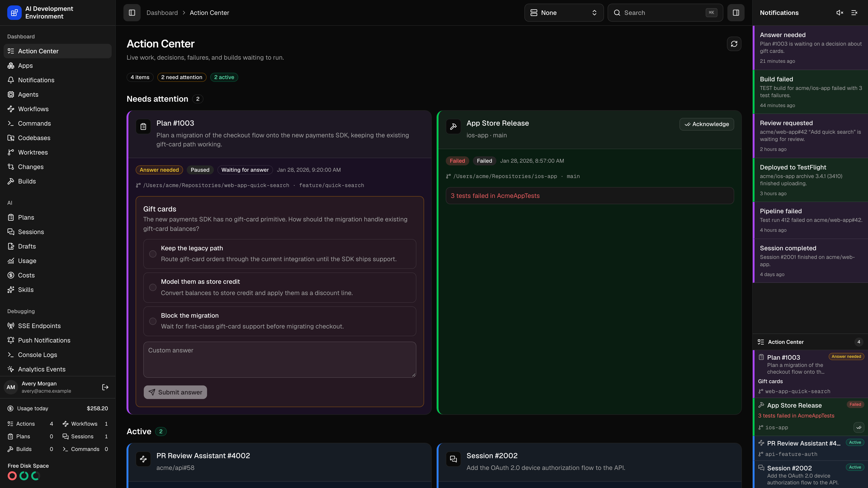Open Worktrees in the sidebar
The width and height of the screenshot is (868, 488).
(x=57, y=152)
